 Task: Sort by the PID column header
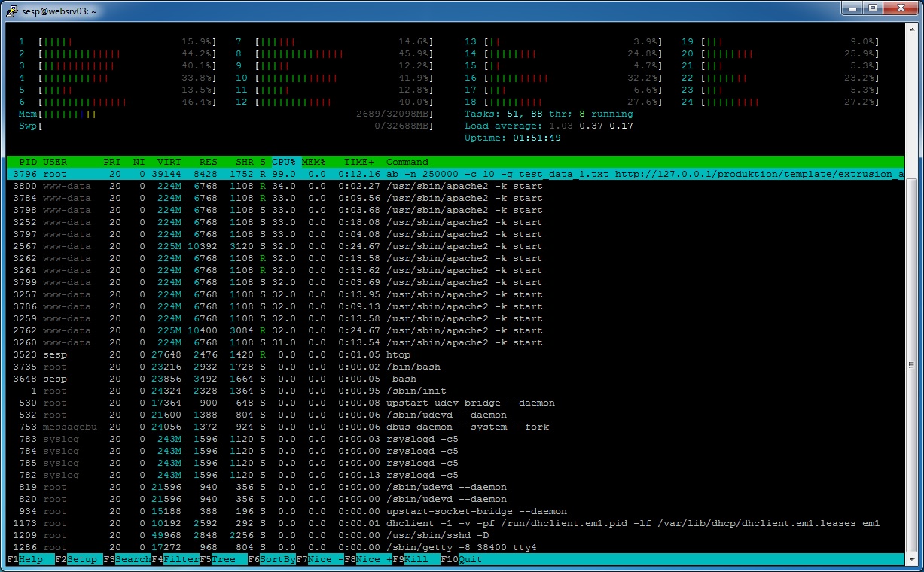click(x=28, y=162)
